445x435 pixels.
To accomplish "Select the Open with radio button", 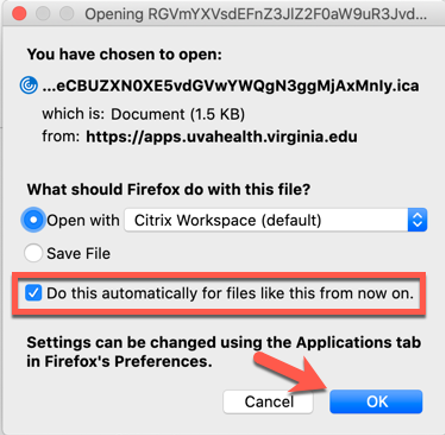I will 33,220.
